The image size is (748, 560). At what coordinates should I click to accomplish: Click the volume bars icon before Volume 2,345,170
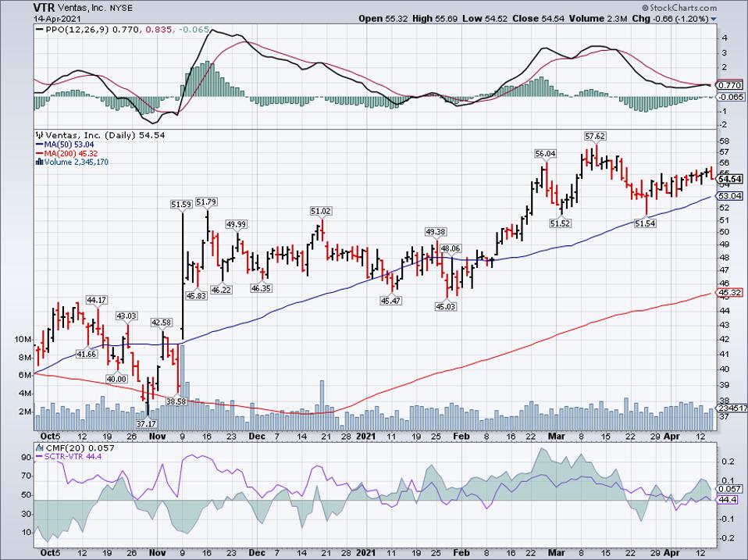39,162
